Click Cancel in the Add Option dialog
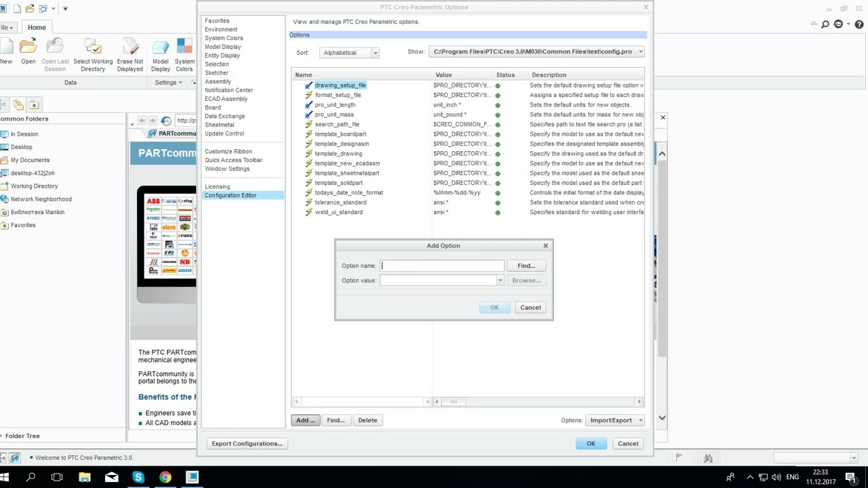This screenshot has width=868, height=488. pos(530,308)
